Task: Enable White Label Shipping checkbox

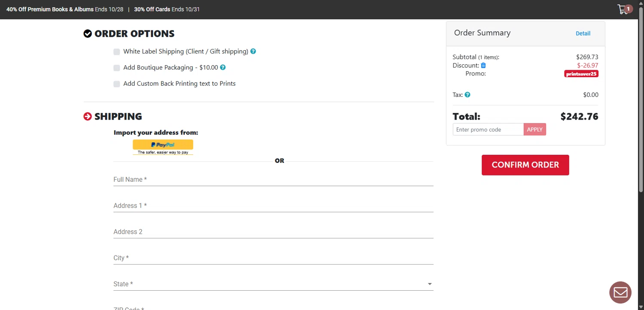Action: [x=117, y=52]
